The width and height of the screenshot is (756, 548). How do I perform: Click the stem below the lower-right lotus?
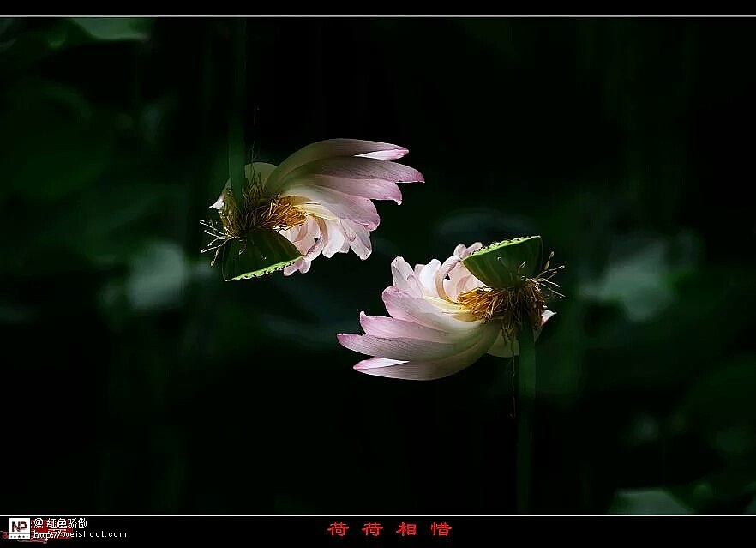point(525,412)
